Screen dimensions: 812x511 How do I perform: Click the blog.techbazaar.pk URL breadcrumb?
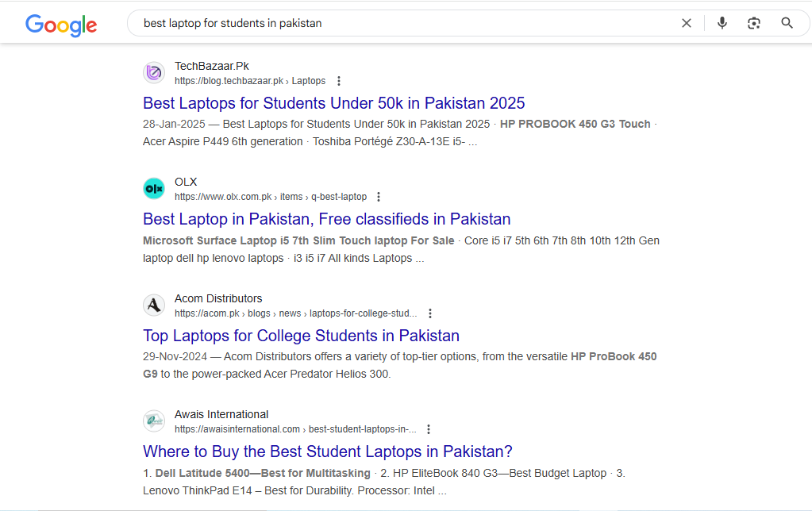coord(249,81)
